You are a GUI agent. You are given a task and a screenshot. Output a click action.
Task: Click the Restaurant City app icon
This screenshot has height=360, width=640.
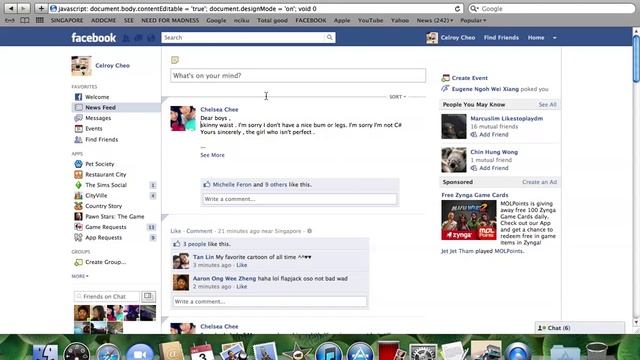tap(78, 174)
